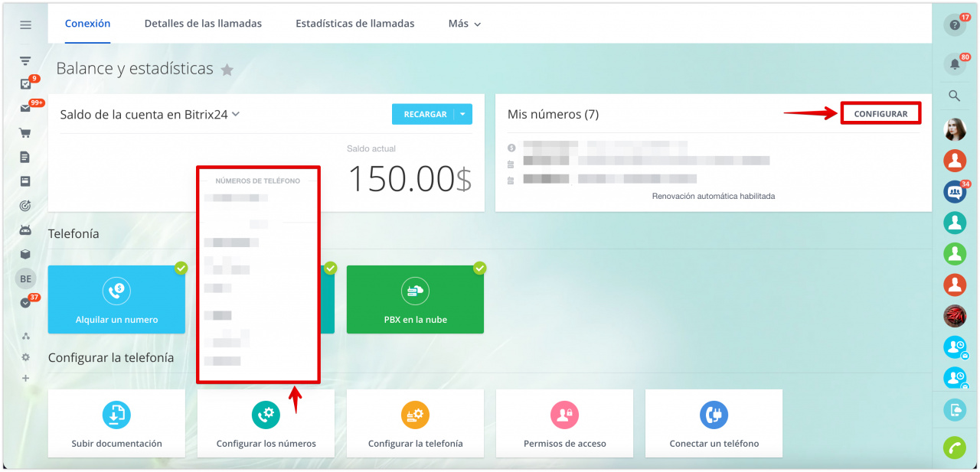
Task: Open the green user avatar
Action: (x=955, y=253)
